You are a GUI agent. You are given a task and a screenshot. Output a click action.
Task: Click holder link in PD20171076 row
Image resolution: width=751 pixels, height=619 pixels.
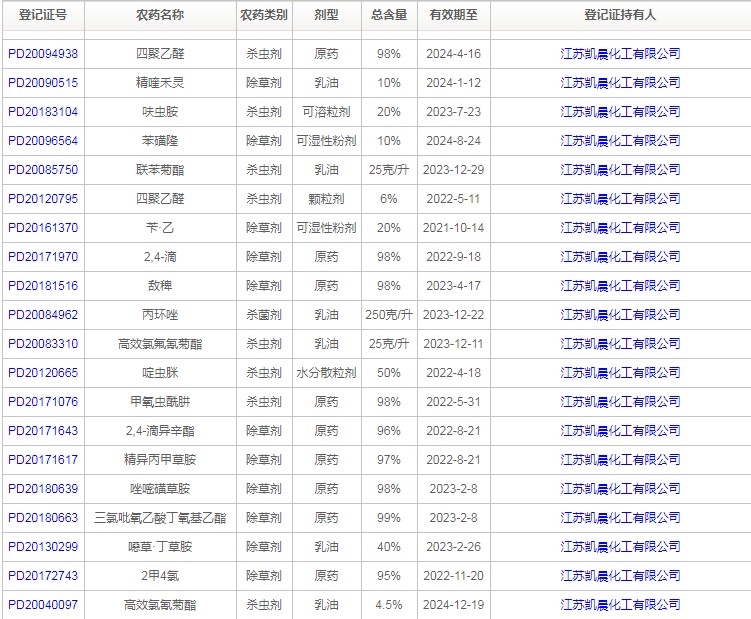point(620,401)
